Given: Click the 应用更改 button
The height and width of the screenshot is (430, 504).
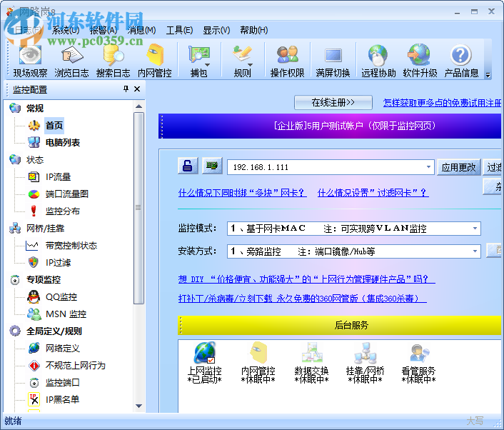Looking at the screenshot, I should pyautogui.click(x=458, y=167).
